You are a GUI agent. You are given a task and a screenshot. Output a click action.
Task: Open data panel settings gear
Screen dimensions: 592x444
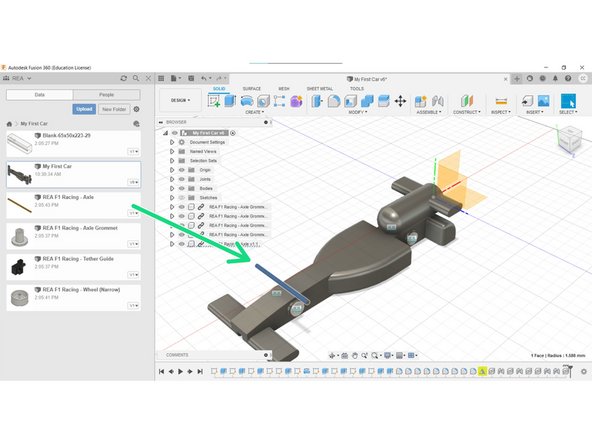coord(137,109)
